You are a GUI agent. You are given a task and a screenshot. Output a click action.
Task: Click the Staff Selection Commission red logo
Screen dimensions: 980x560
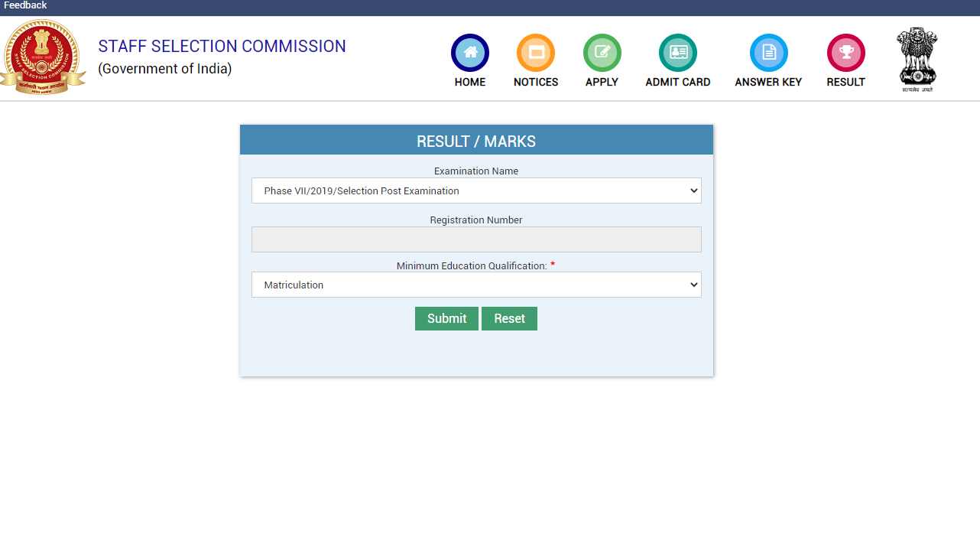(x=42, y=57)
